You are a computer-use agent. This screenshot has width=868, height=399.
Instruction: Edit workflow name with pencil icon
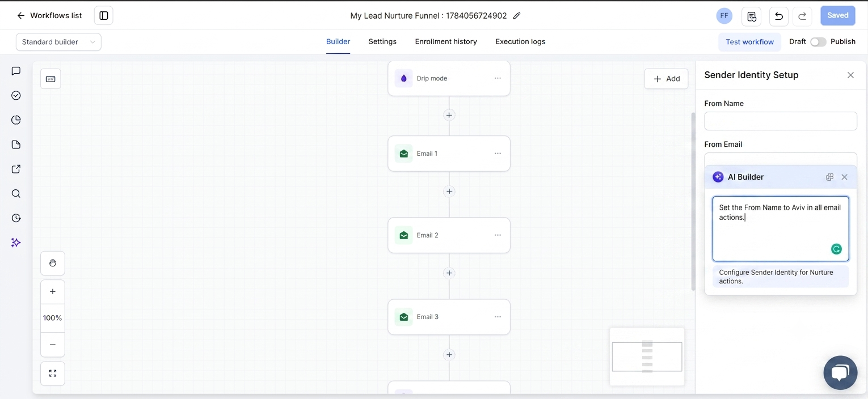(516, 16)
